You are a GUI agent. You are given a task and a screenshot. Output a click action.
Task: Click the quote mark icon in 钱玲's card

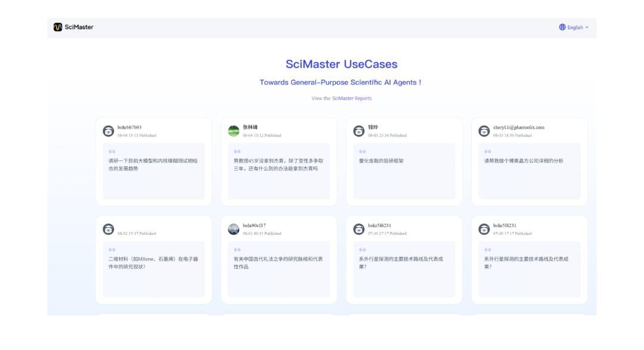(363, 151)
